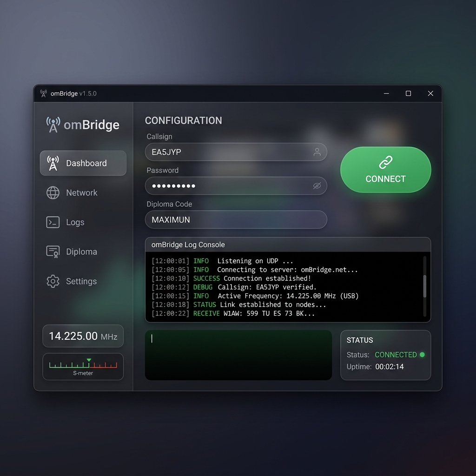Click the S-meter label
476x476 pixels.
click(83, 373)
